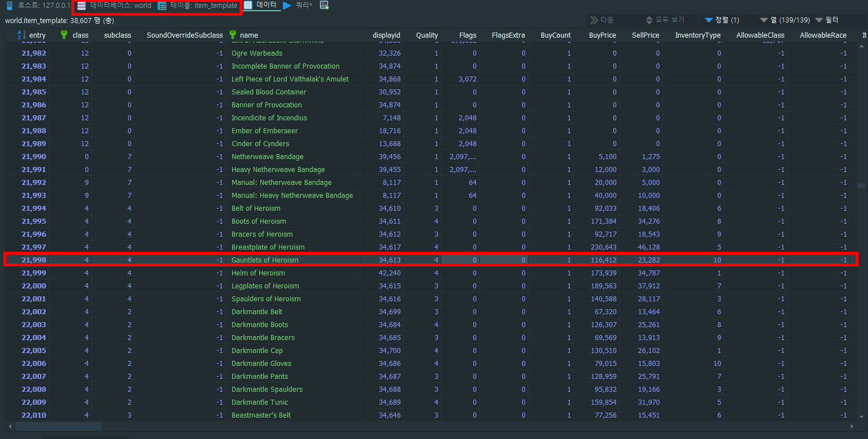Screen dimensions: 868x439
Task: Select the Incomplete Banner of Provocation cell
Action: 286,66
